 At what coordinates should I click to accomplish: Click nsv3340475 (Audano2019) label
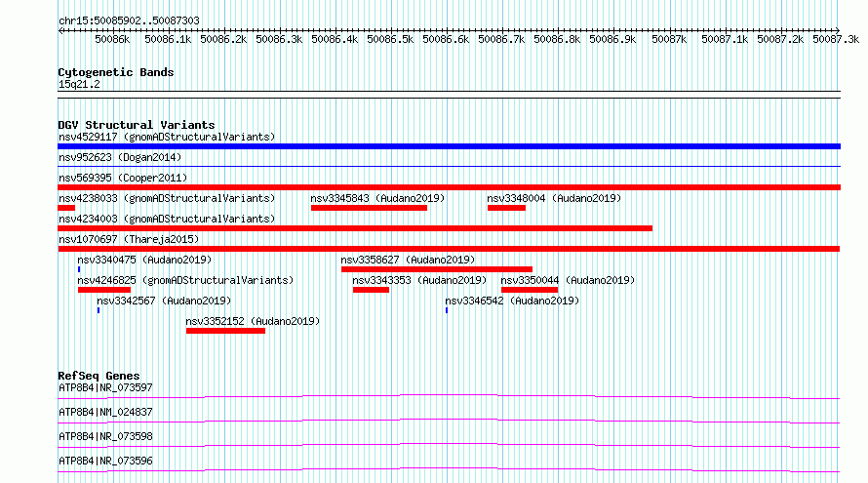tap(144, 260)
